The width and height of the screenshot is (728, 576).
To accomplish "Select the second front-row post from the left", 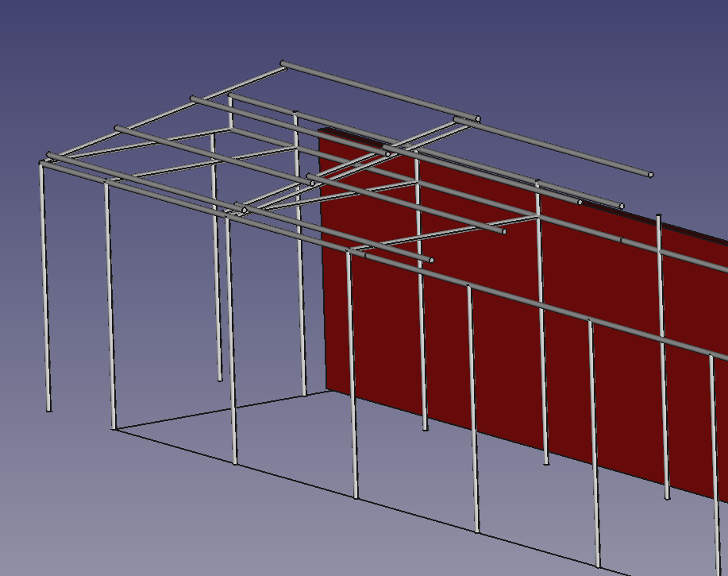I will tap(111, 318).
